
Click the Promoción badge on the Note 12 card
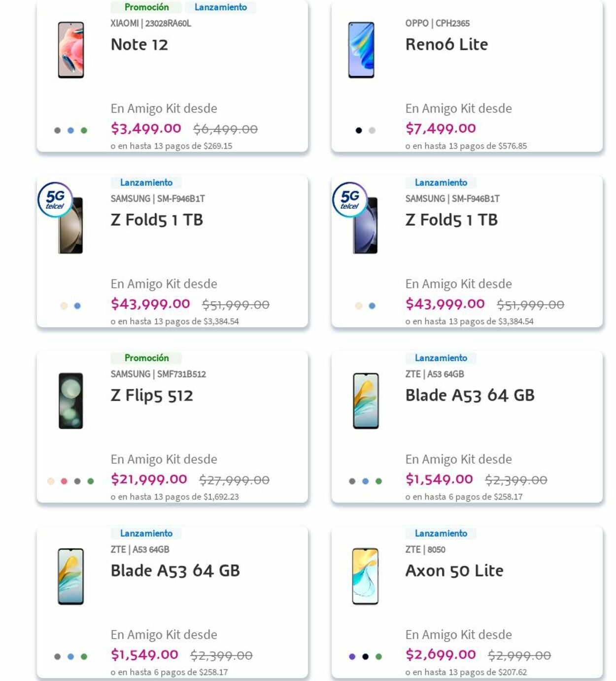pos(146,7)
